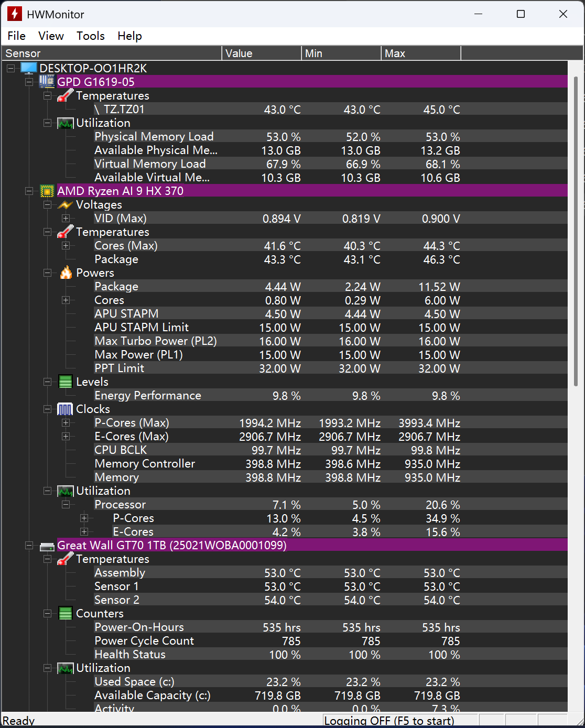Select the TZ.TZ01 temperature row
The width and height of the screenshot is (585, 728).
[x=330, y=109]
